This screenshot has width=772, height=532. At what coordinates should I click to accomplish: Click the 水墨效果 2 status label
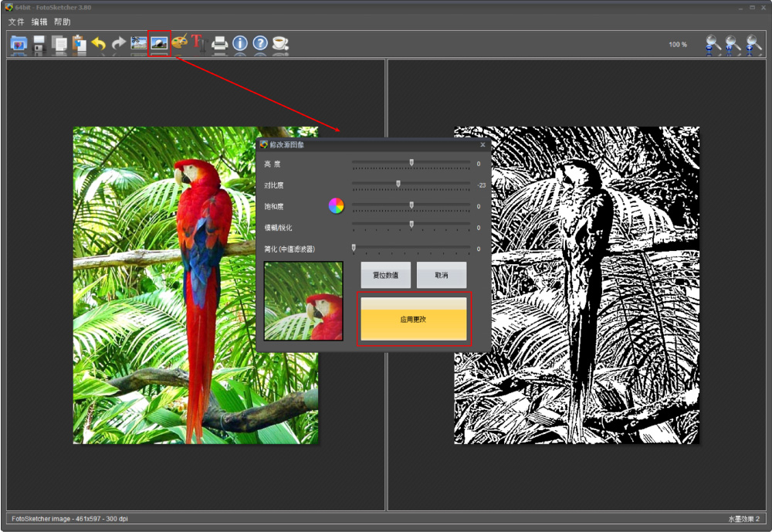coord(744,519)
